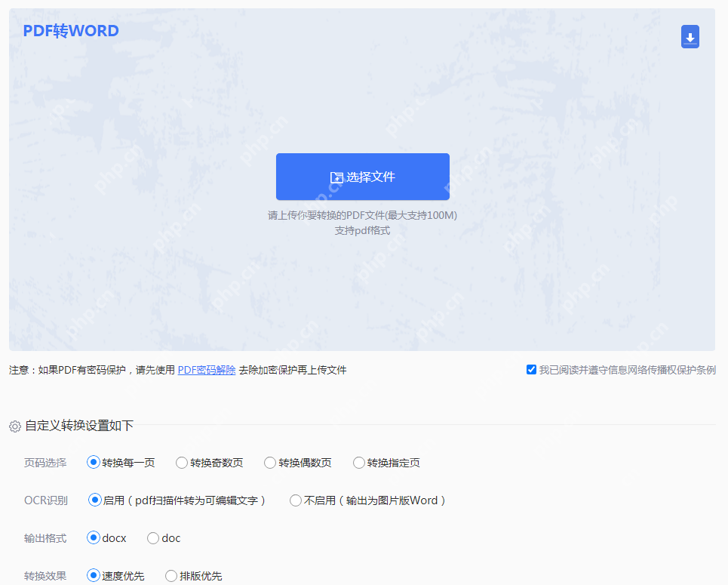Choose 速度优先 conversion effect
Image resolution: width=728 pixels, height=585 pixels.
(94, 575)
